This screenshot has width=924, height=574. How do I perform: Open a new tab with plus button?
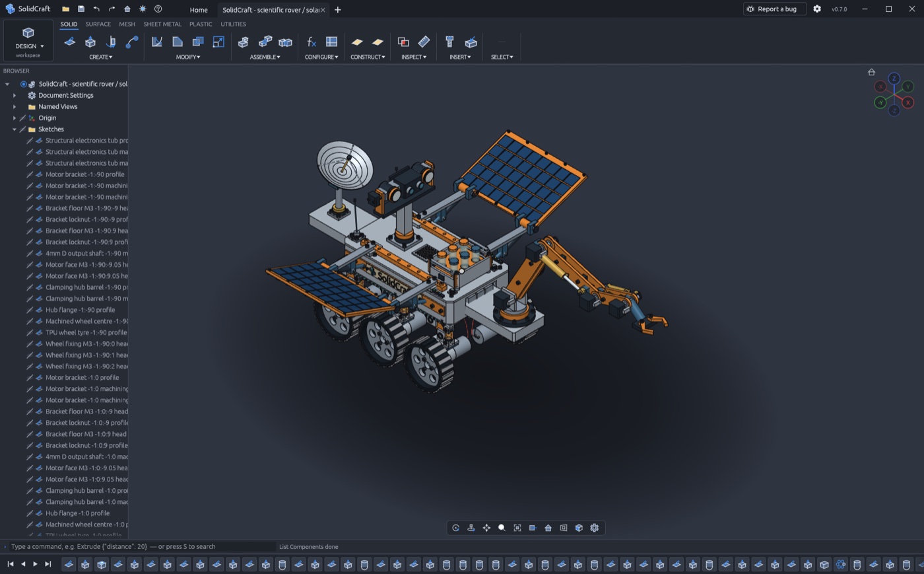[338, 10]
